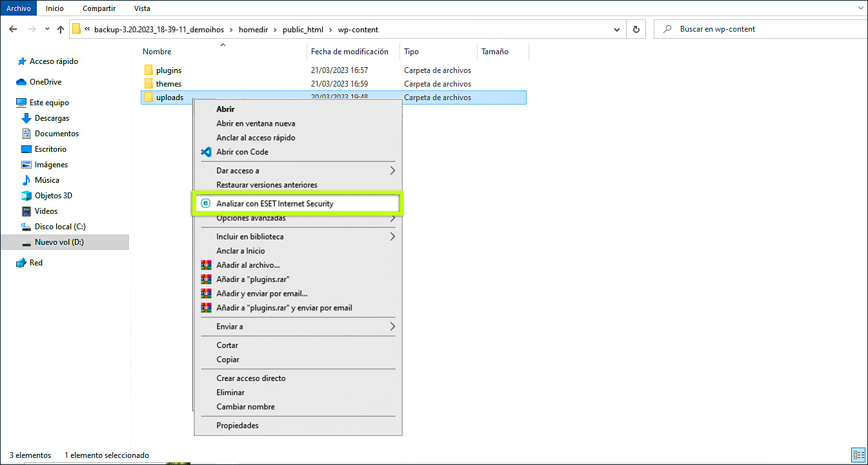
Task: Click the 'Buscar en wp-content' search field
Action: pyautogui.click(x=762, y=29)
